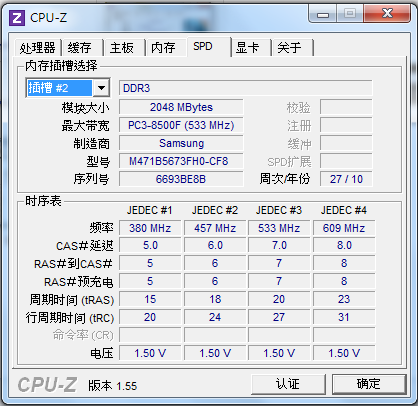Click the 版本 1.55 version text
This screenshot has width=418, height=406.
pyautogui.click(x=113, y=386)
